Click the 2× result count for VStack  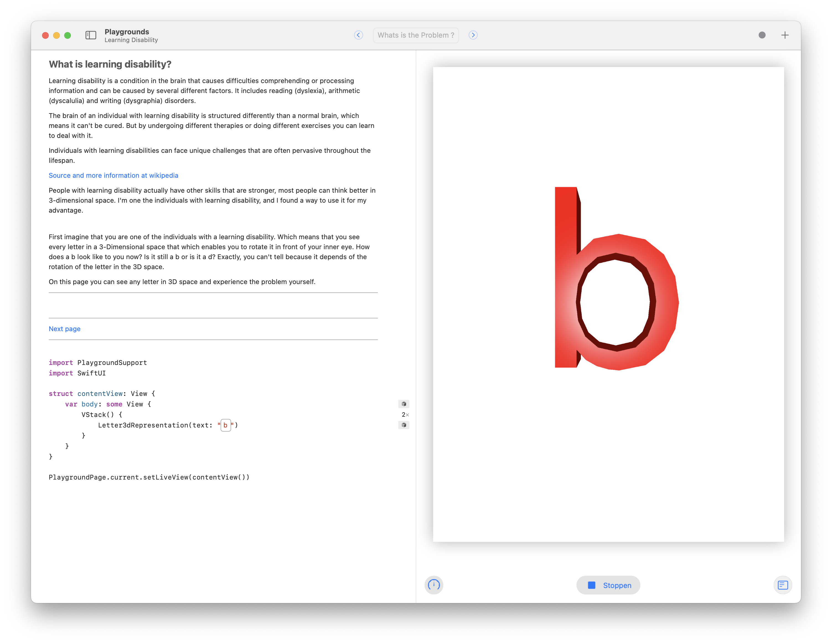pyautogui.click(x=405, y=414)
